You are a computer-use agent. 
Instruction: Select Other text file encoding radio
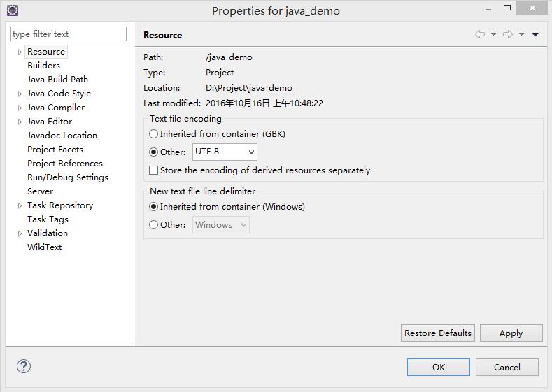pos(154,152)
